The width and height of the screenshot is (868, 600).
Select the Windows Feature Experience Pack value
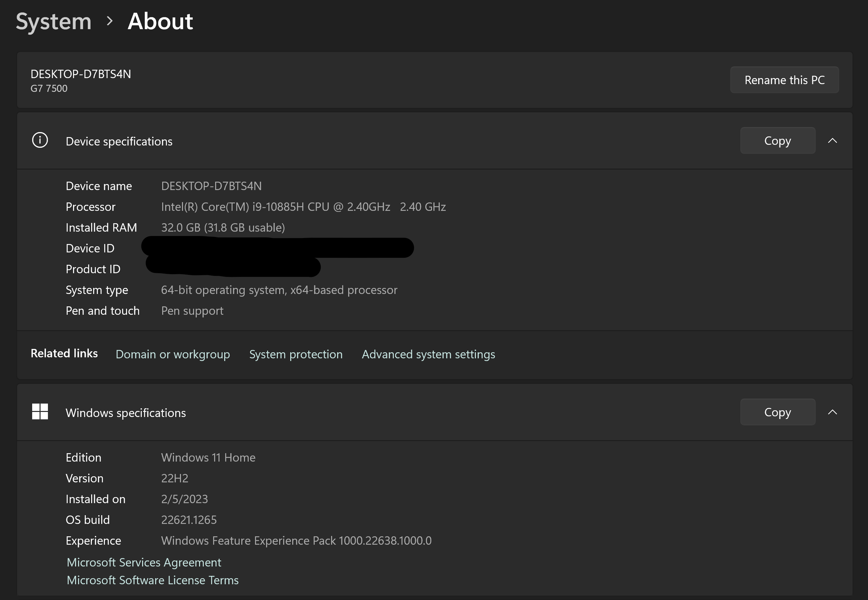[x=297, y=541]
